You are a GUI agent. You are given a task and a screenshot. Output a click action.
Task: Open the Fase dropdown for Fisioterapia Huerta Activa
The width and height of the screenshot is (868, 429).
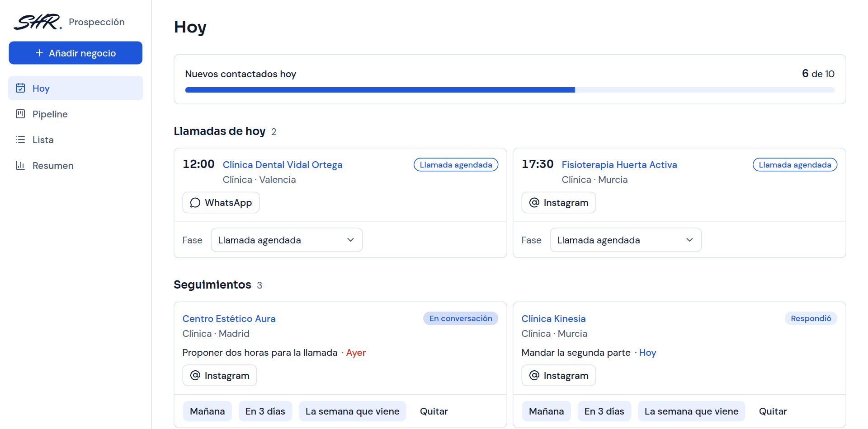coord(626,240)
